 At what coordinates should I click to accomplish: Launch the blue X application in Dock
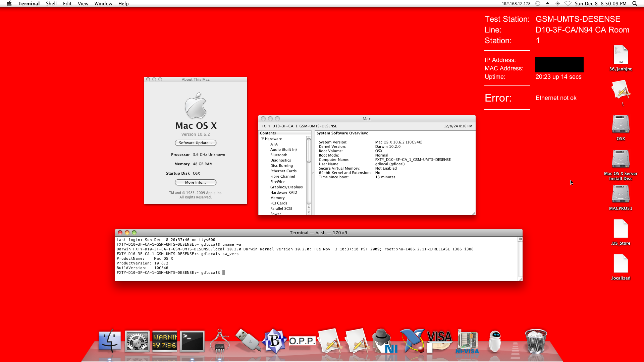(412, 341)
